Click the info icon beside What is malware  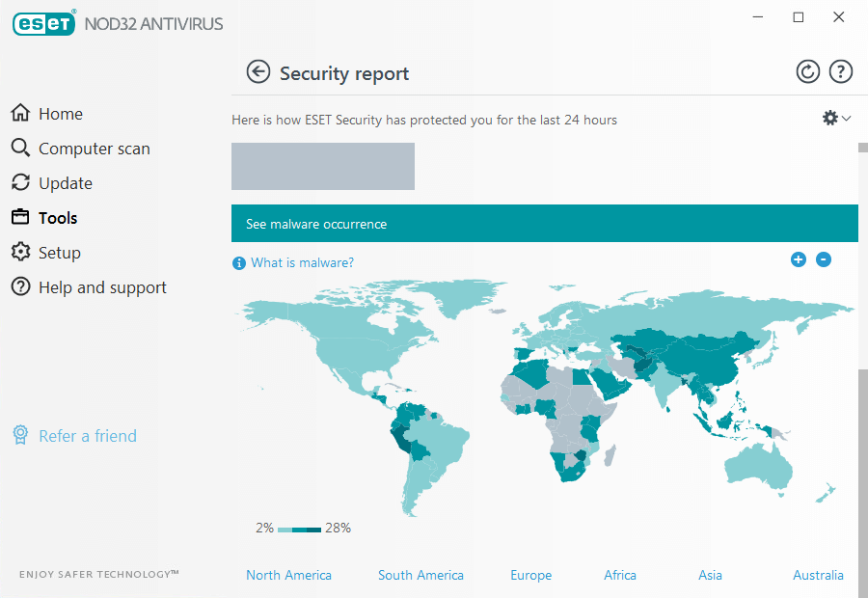[x=239, y=263]
